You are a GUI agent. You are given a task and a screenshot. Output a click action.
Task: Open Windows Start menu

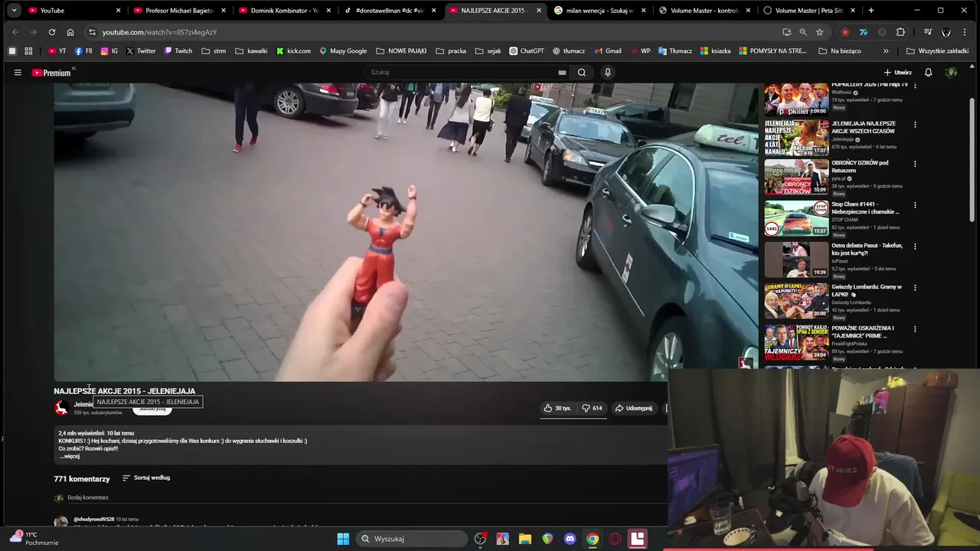click(x=343, y=539)
